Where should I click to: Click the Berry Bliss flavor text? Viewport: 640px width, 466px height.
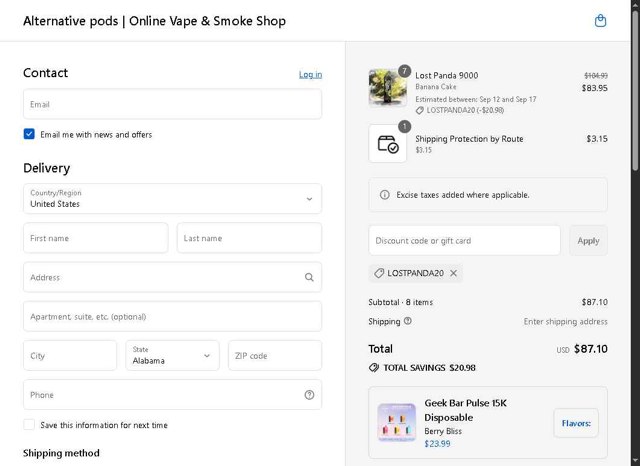[x=443, y=431]
